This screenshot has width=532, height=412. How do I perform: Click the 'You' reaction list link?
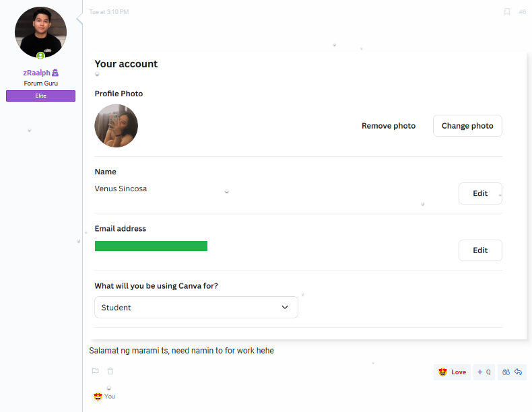tap(110, 396)
